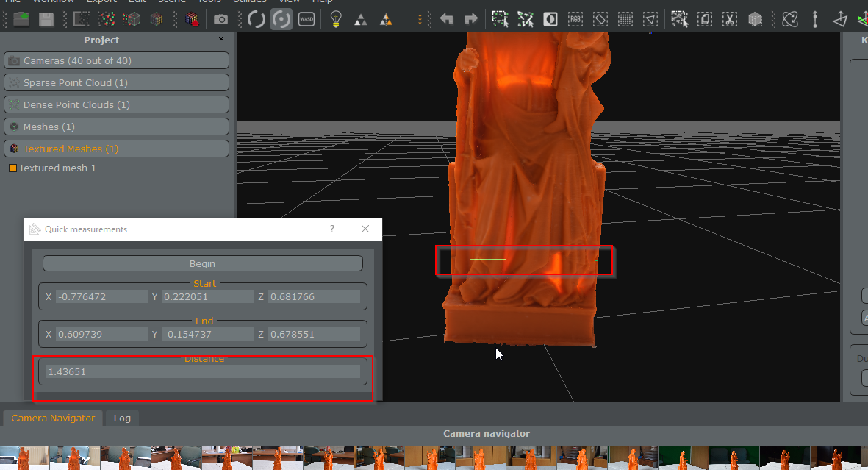Click the Distance value field
The width and height of the screenshot is (868, 470).
203,372
